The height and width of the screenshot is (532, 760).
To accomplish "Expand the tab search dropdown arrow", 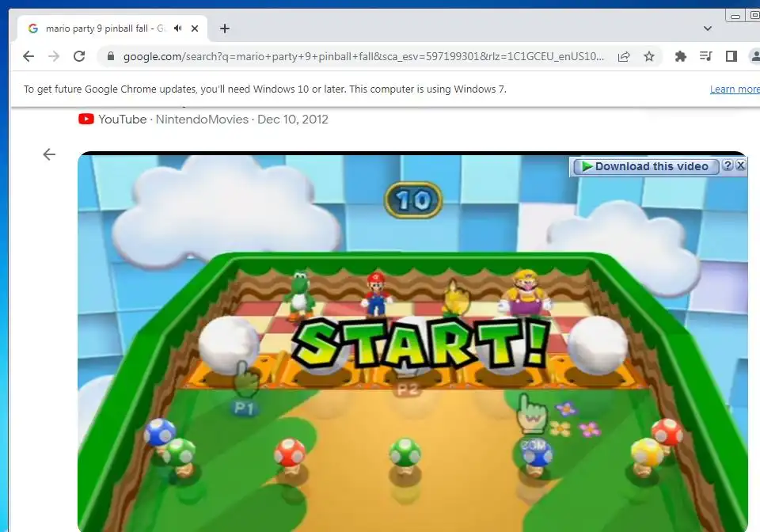I will click(708, 28).
